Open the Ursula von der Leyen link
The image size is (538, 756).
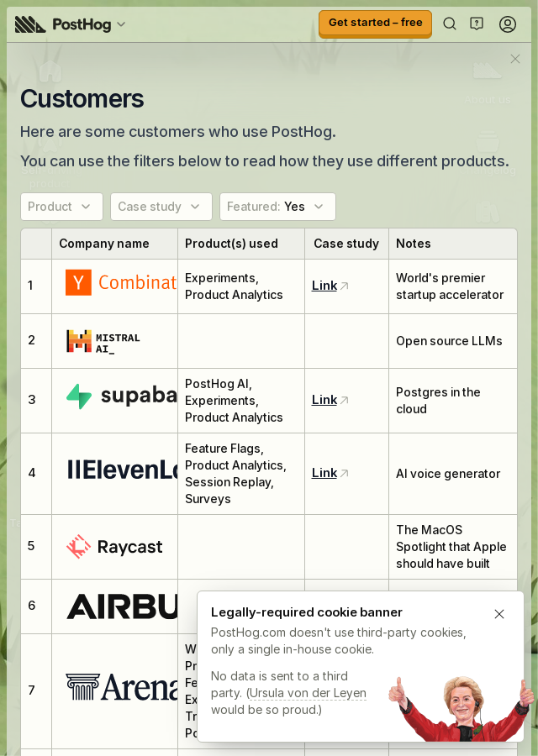point(308,693)
